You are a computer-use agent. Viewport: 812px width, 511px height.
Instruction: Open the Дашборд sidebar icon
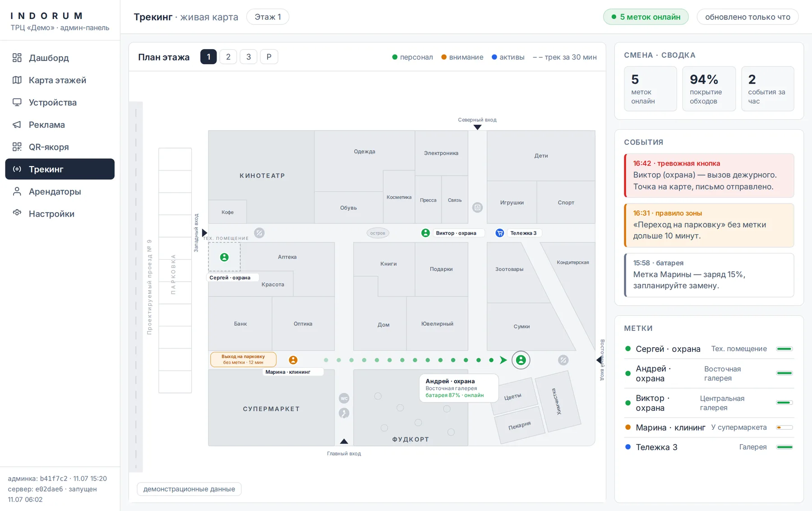[x=17, y=58]
